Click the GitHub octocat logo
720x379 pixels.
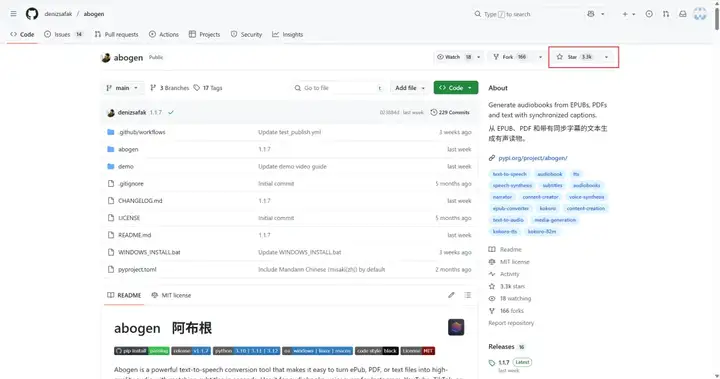[32, 14]
